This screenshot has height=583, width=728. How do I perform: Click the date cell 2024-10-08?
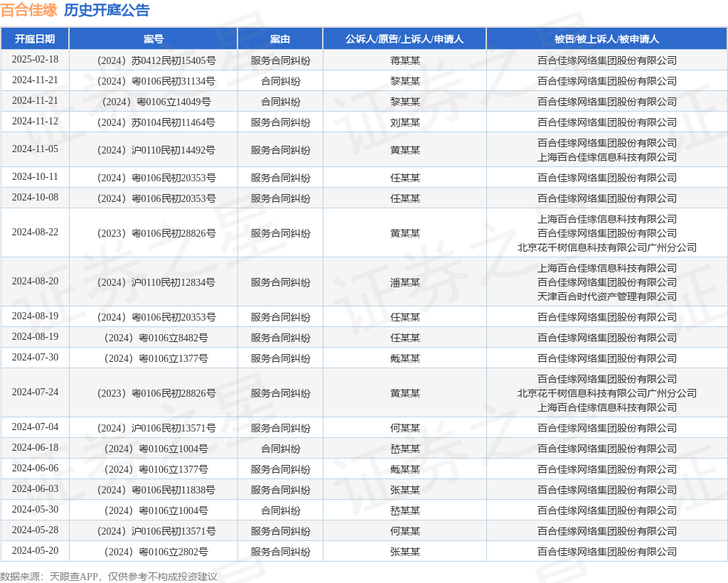(x=35, y=197)
